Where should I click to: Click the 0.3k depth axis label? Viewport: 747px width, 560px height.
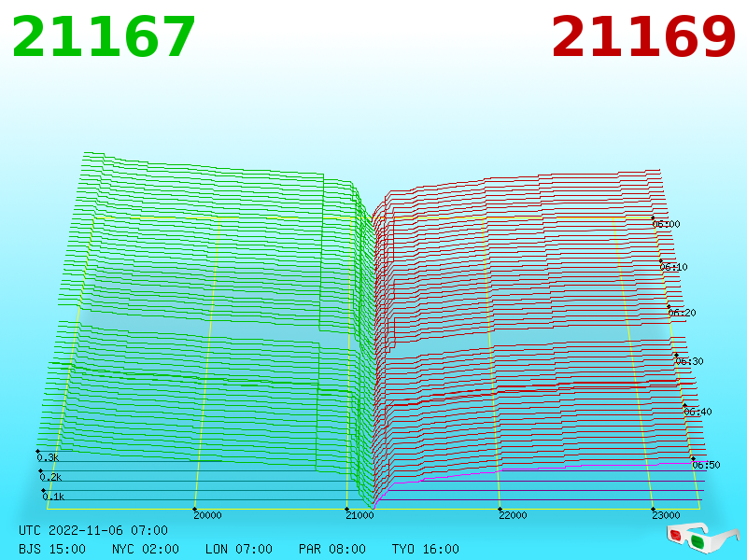click(48, 457)
